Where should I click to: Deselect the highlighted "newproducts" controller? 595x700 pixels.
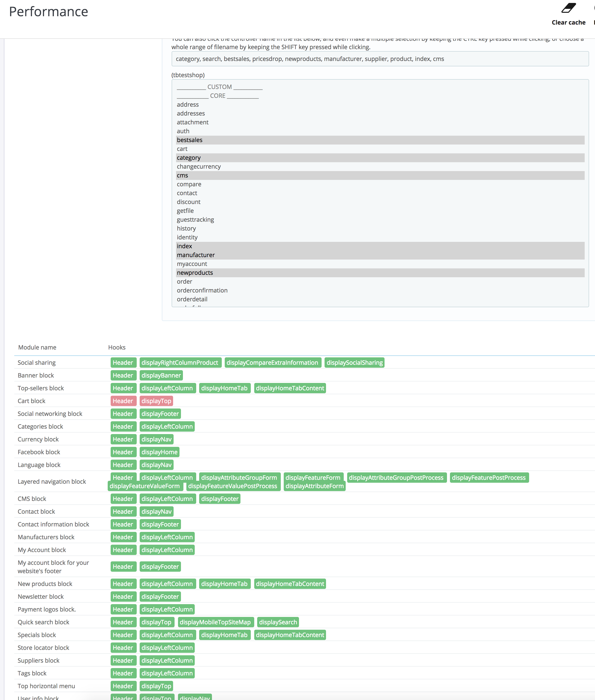(x=195, y=272)
